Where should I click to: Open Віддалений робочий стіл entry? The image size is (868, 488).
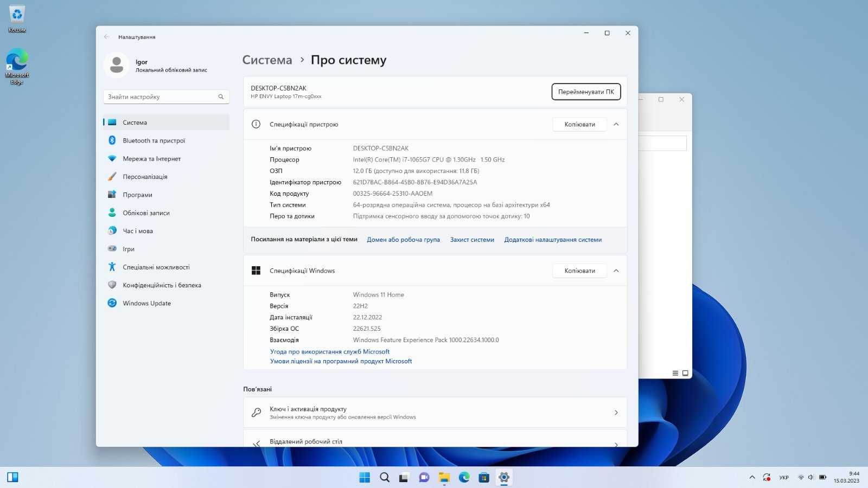point(435,439)
